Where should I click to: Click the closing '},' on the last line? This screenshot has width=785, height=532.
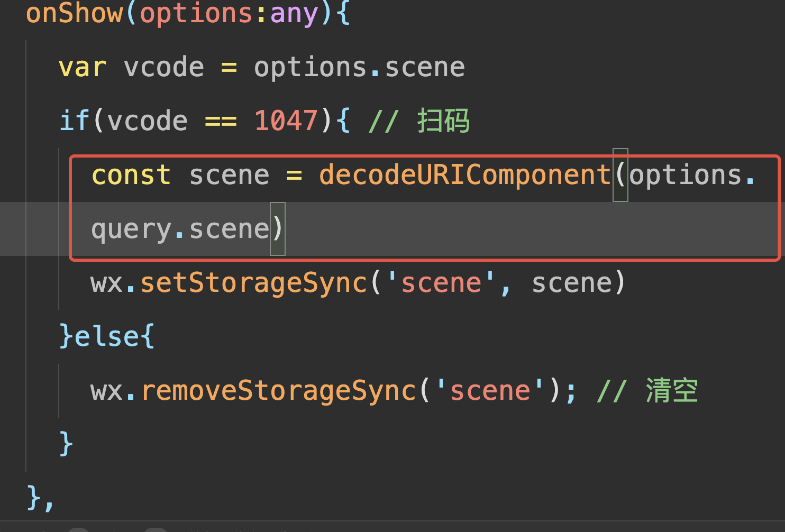tap(40, 498)
